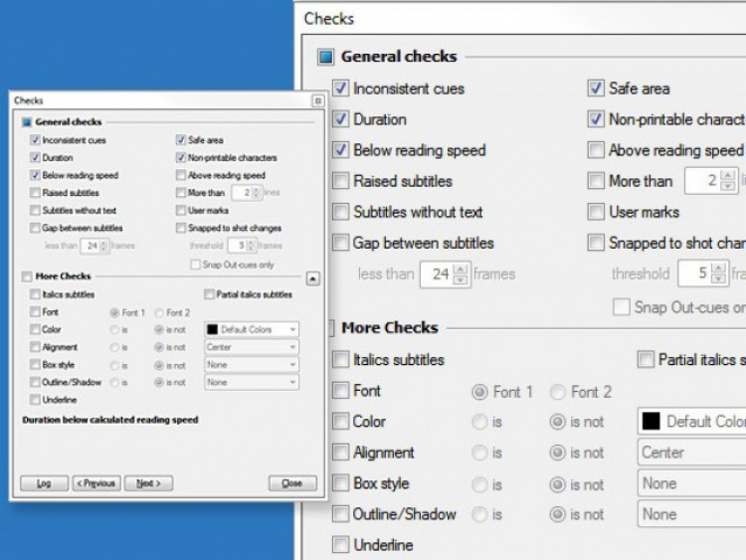Enable Raised subtitles in the small dialog
Image resolution: width=746 pixels, height=560 pixels.
pos(35,193)
